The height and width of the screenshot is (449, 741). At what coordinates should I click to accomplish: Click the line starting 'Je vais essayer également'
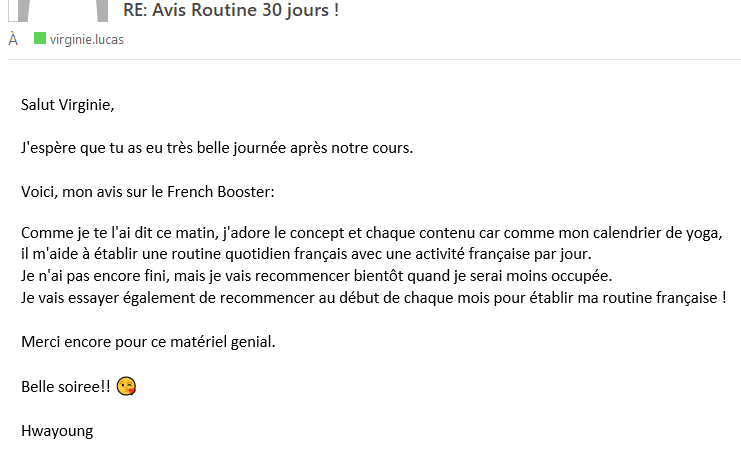[373, 297]
